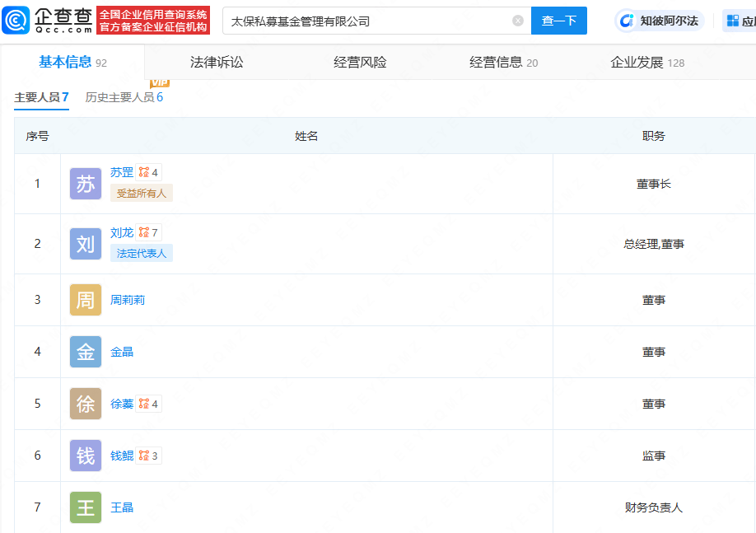
Task: Click the 董事 position cell in 徐蓁's row
Action: coord(654,404)
